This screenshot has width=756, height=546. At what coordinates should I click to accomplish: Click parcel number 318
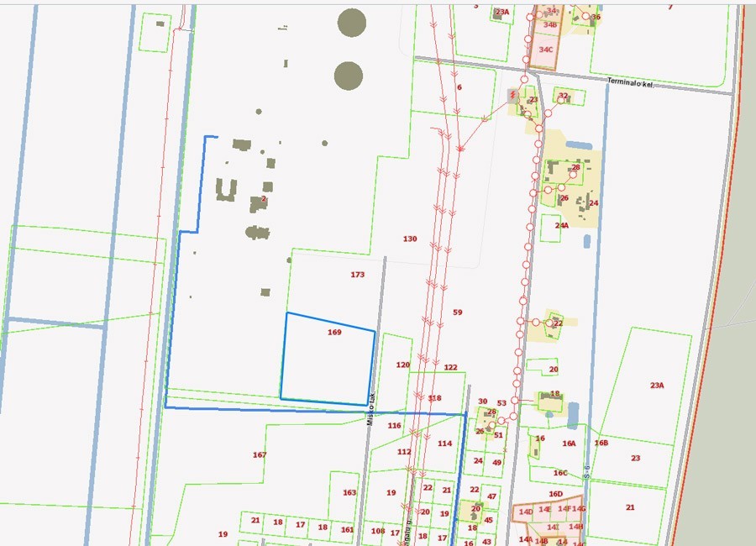(x=434, y=398)
